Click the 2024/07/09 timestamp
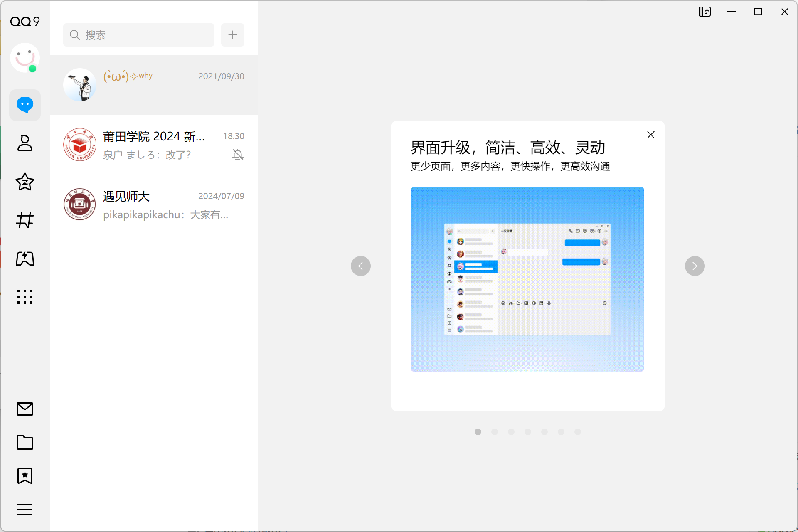This screenshot has width=798, height=532. [x=221, y=196]
